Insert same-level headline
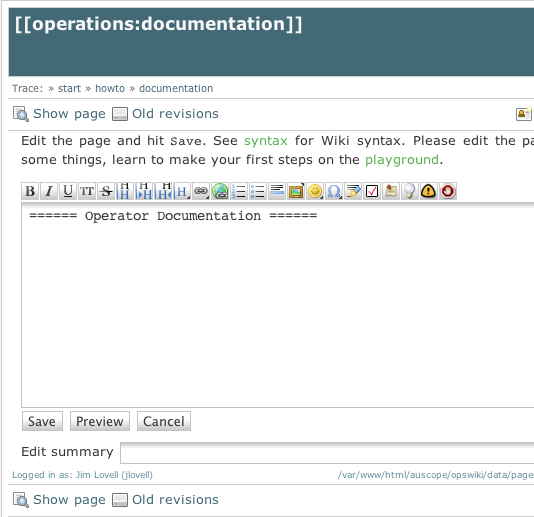This screenshot has height=517, width=534. coord(125,191)
